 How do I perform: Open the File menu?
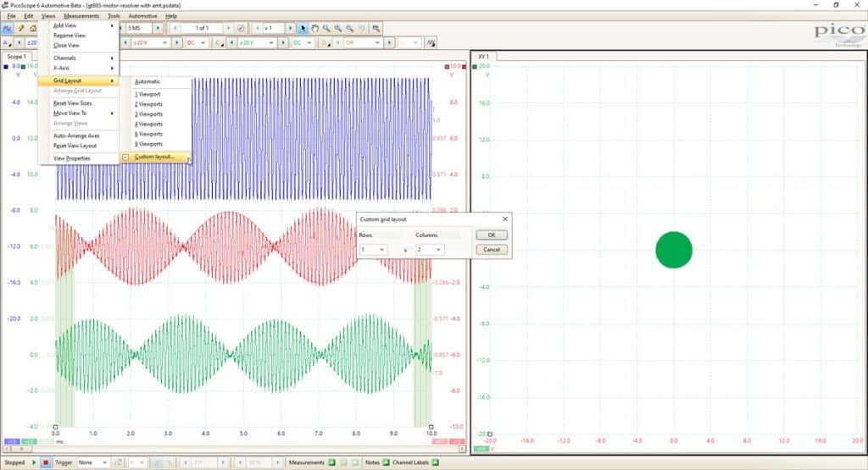click(11, 16)
